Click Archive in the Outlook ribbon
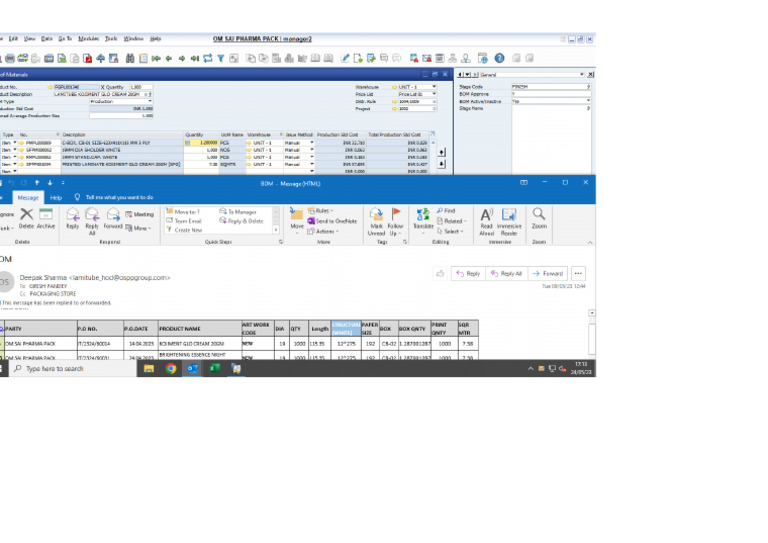This screenshot has width=768, height=543. coord(46,218)
